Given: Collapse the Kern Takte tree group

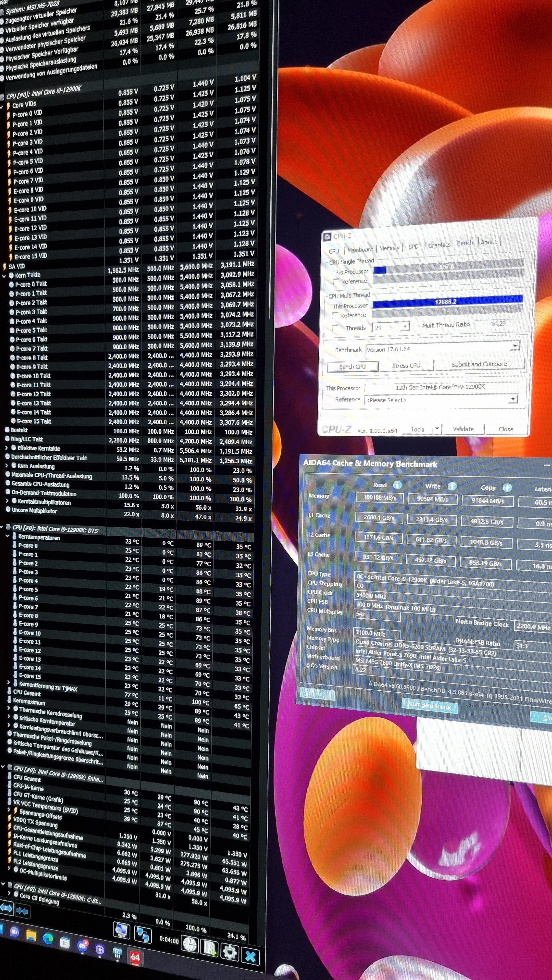Looking at the screenshot, I should (x=4, y=276).
